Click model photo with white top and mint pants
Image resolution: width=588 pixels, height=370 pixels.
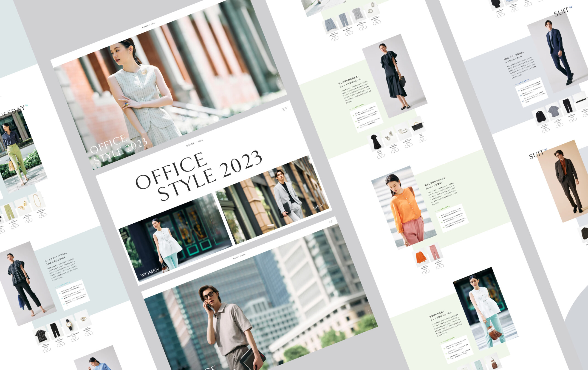pyautogui.click(x=486, y=309)
